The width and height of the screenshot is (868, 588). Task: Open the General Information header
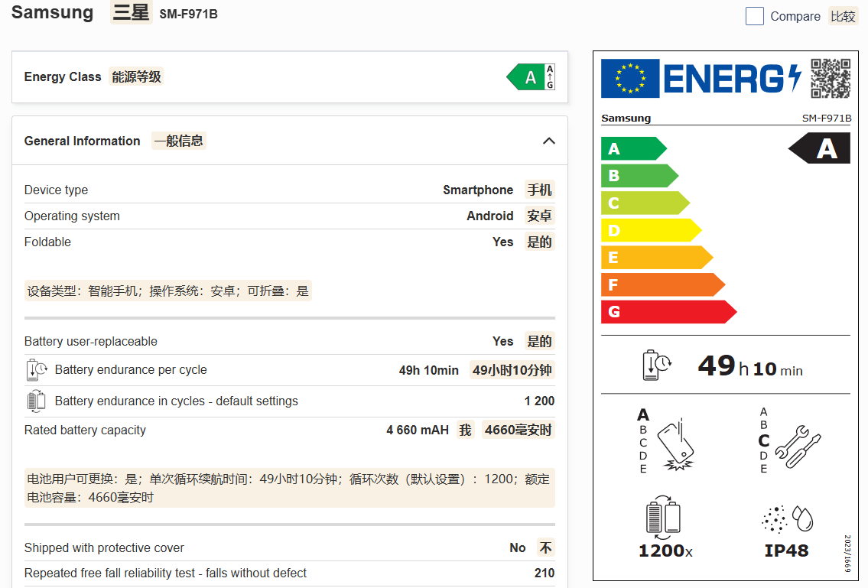click(290, 141)
